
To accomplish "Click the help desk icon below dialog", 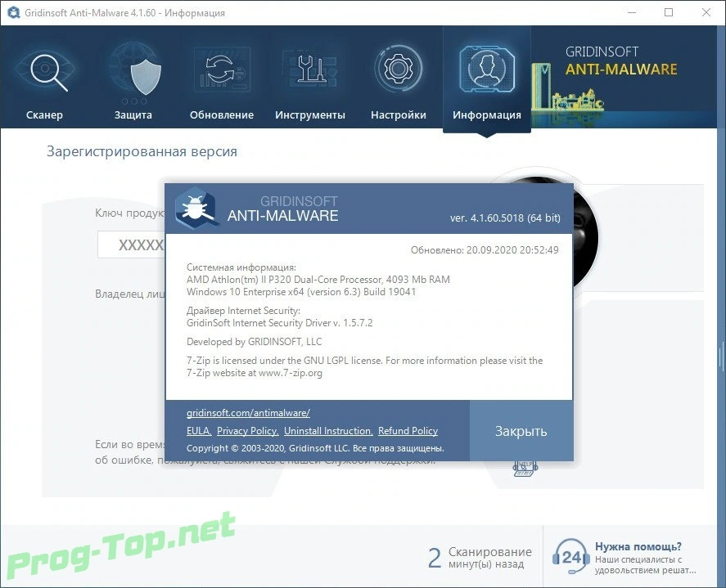I will pos(525,468).
